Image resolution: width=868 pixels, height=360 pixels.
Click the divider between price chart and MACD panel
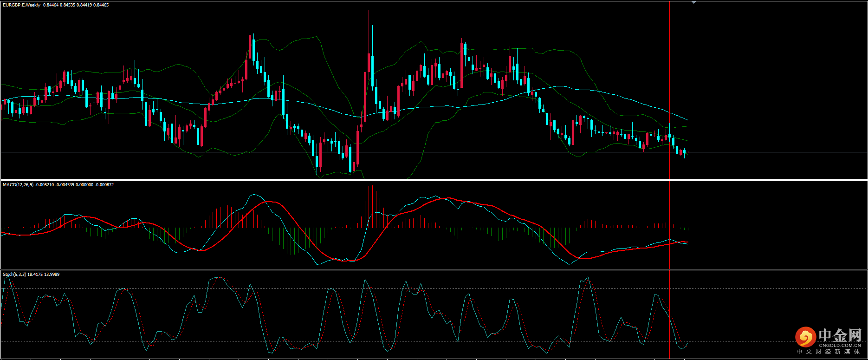[434, 180]
